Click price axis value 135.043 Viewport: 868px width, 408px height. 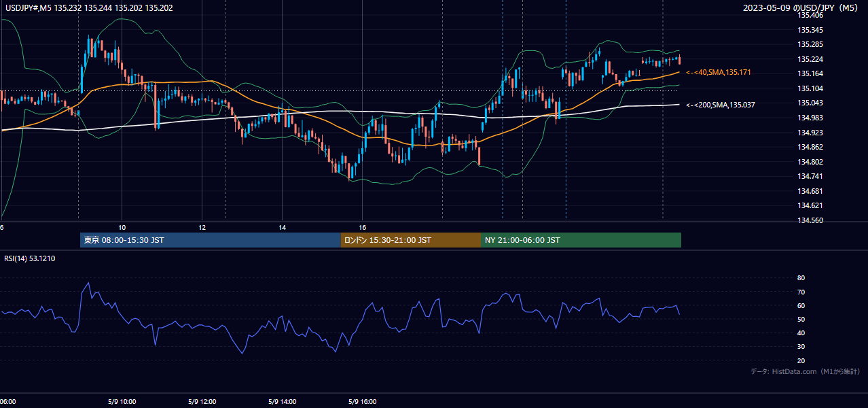coord(810,103)
